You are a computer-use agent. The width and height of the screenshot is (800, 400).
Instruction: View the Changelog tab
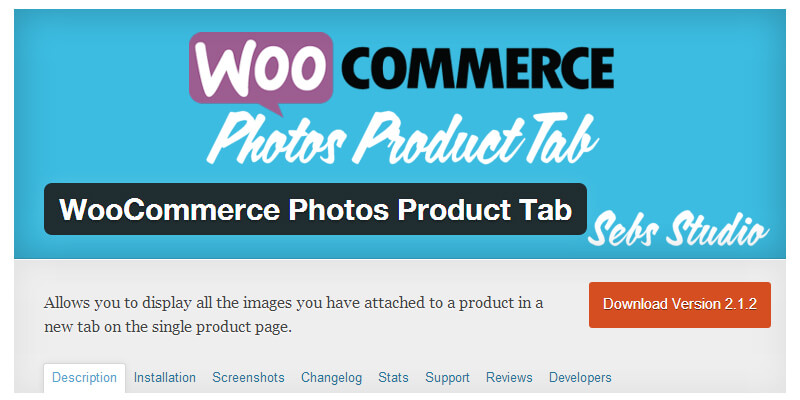point(331,378)
